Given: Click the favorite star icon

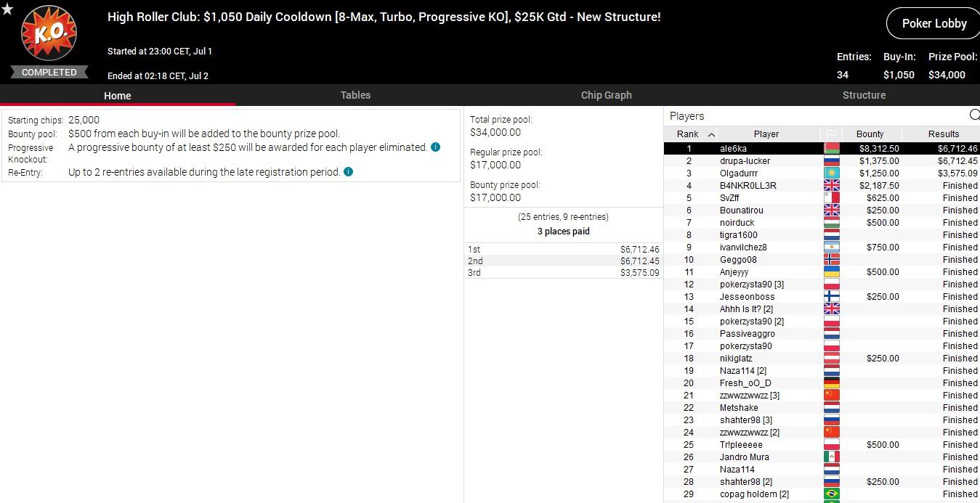Looking at the screenshot, I should pos(8,9).
